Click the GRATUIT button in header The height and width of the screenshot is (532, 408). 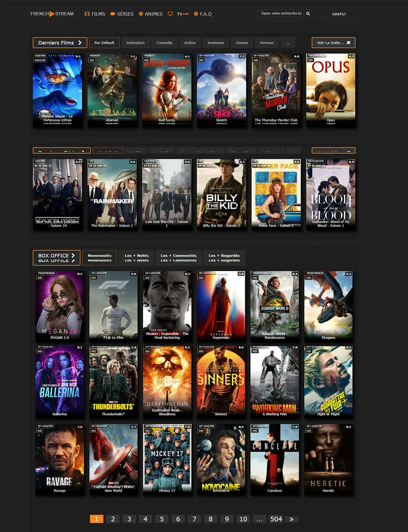click(x=339, y=14)
